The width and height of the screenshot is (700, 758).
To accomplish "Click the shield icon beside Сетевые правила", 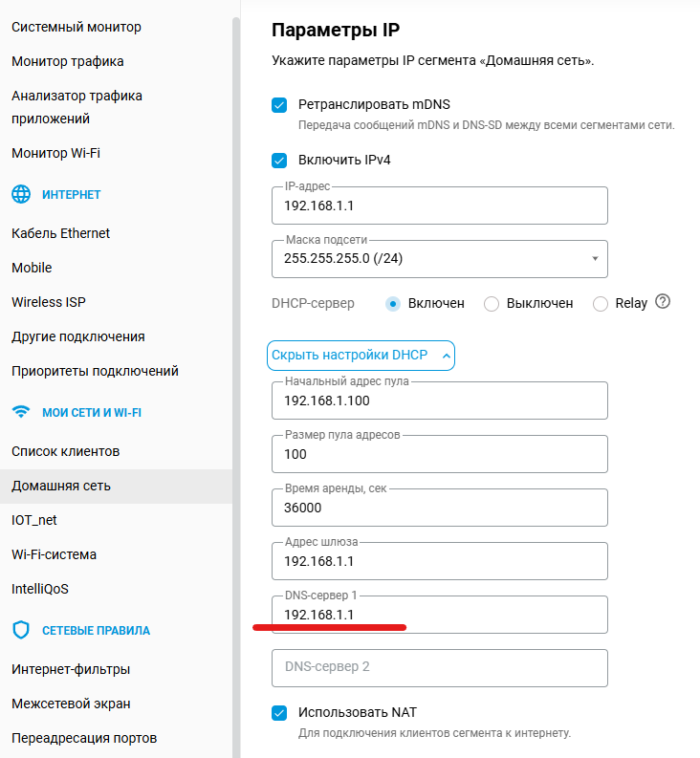I will 21,631.
